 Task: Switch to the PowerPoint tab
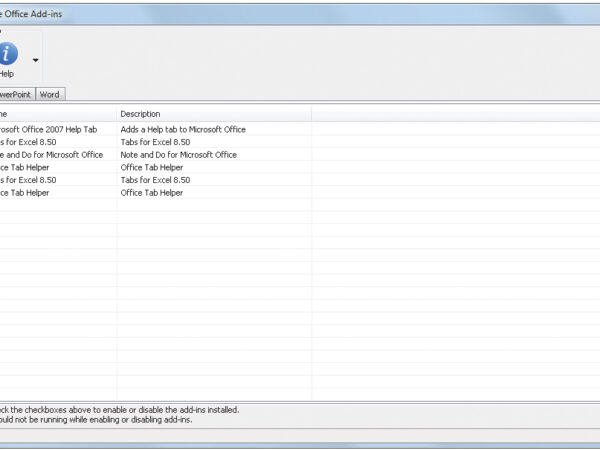(17, 94)
